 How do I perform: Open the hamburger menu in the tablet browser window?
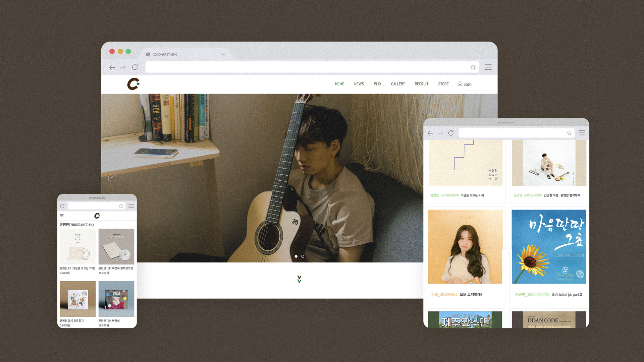click(x=582, y=133)
